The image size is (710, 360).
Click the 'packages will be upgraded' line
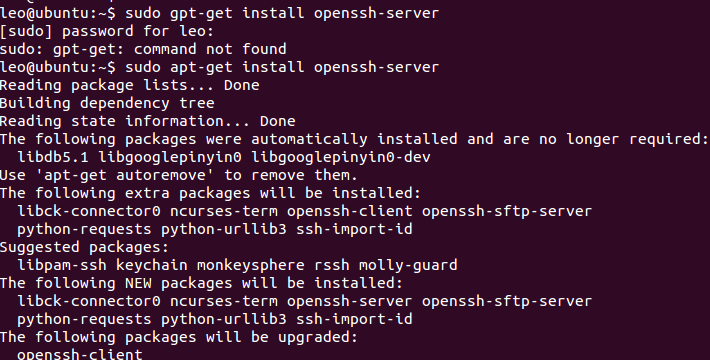tap(179, 337)
